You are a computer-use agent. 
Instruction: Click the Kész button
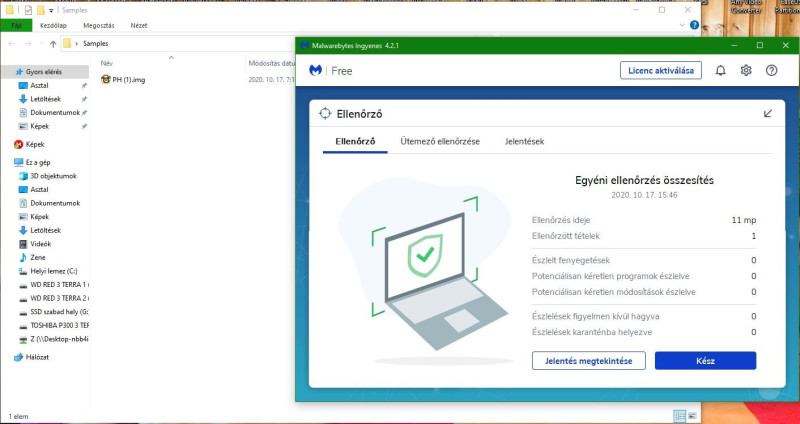click(705, 361)
